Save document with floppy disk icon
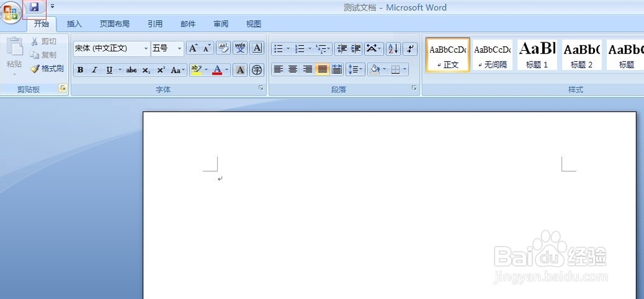The height and width of the screenshot is (299, 644). pyautogui.click(x=35, y=7)
